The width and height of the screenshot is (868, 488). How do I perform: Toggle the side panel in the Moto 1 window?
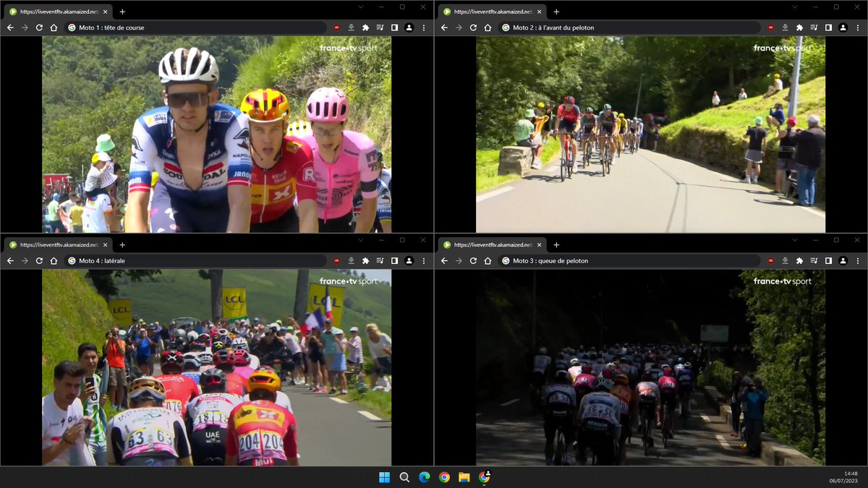tap(394, 27)
